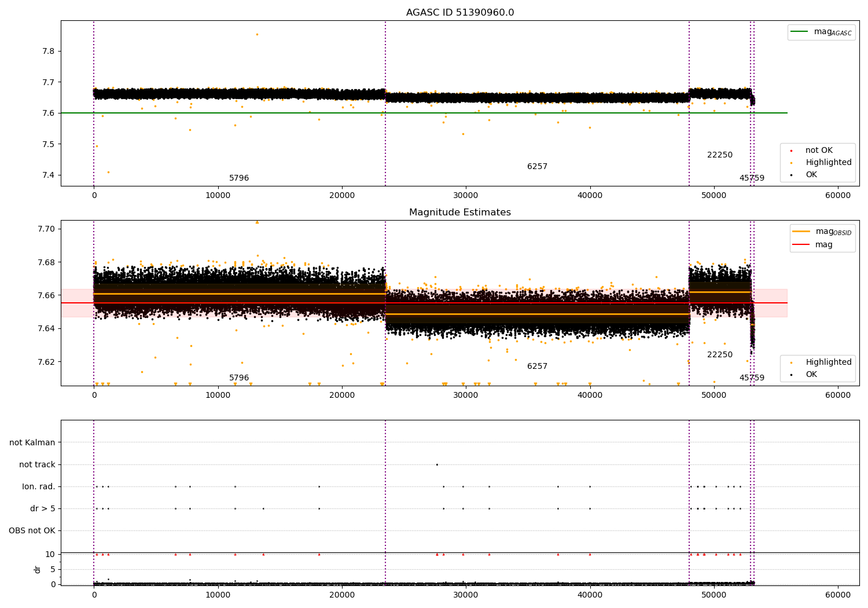868x608 pixels.
Task: Click x-axis tick 50000 under bottom plot
Action: pos(714,594)
